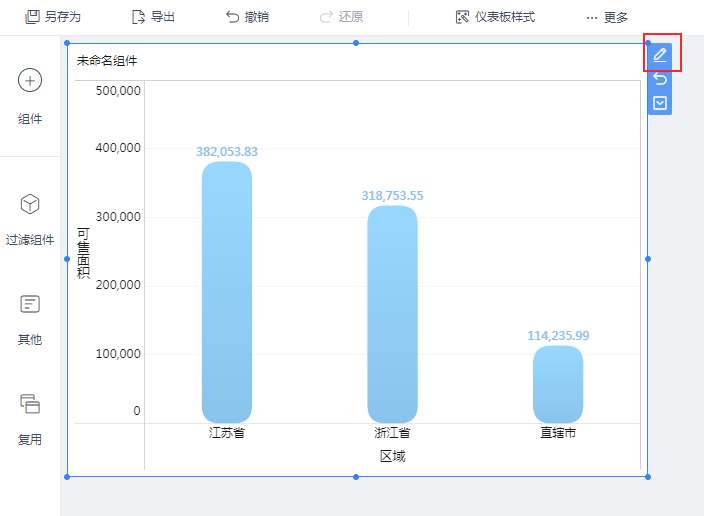704x516 pixels.
Task: Open the 其他 other components panel
Action: pos(30,320)
